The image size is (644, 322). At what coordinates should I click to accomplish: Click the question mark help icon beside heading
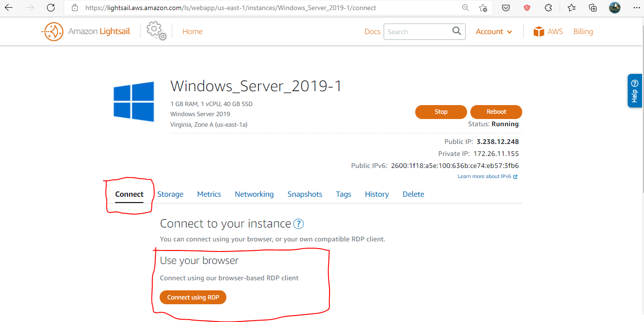coord(298,224)
